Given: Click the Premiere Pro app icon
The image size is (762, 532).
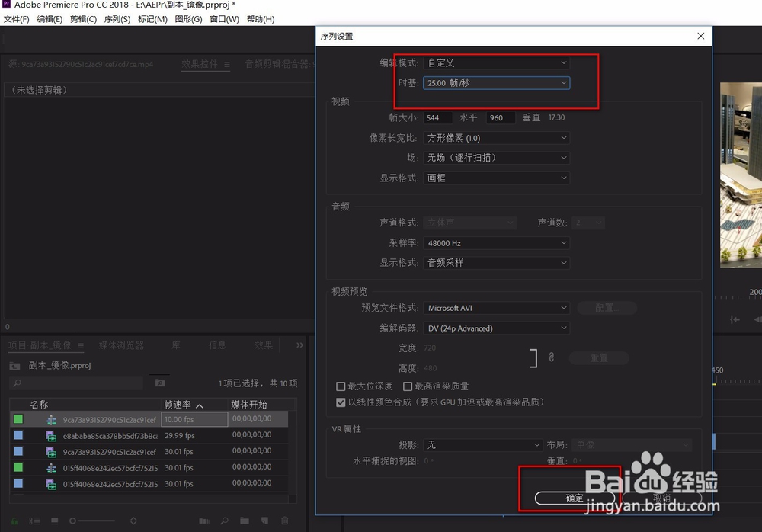Looking at the screenshot, I should click(6, 5).
